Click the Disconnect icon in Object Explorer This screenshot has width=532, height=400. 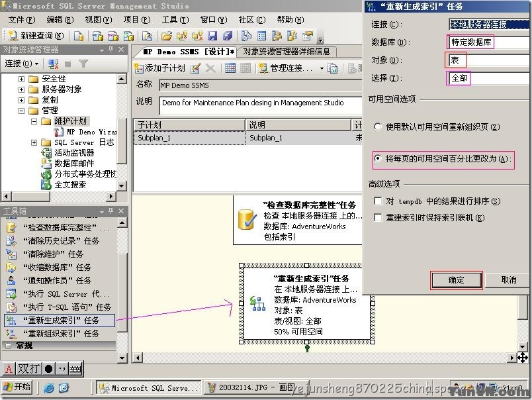point(53,64)
